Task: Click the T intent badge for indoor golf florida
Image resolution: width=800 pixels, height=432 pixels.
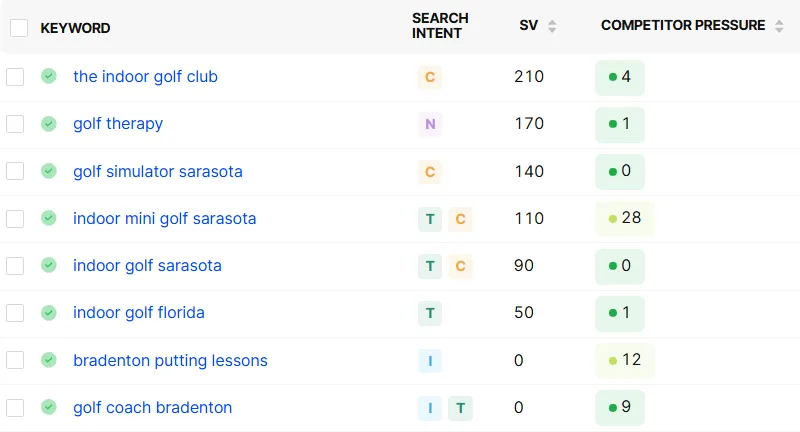Action: tap(430, 313)
